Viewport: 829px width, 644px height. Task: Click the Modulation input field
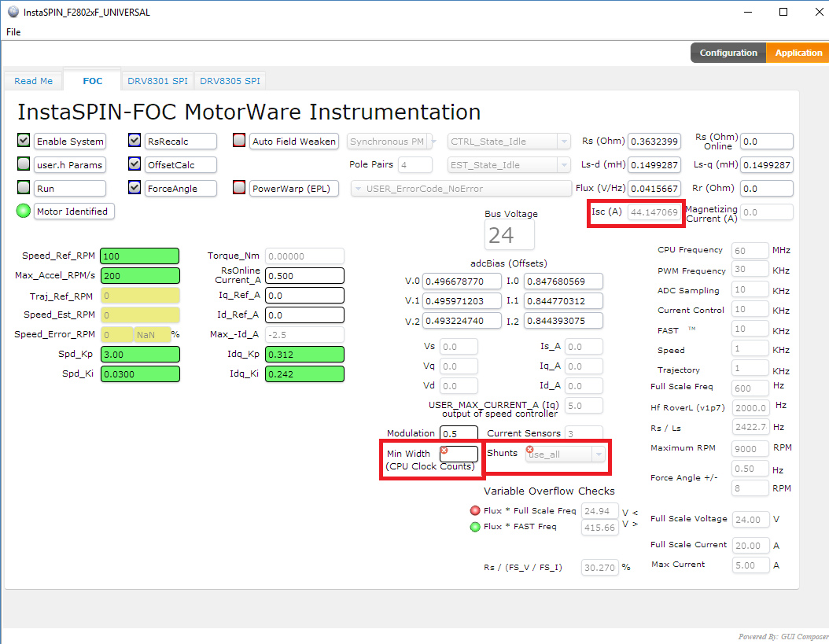click(459, 433)
